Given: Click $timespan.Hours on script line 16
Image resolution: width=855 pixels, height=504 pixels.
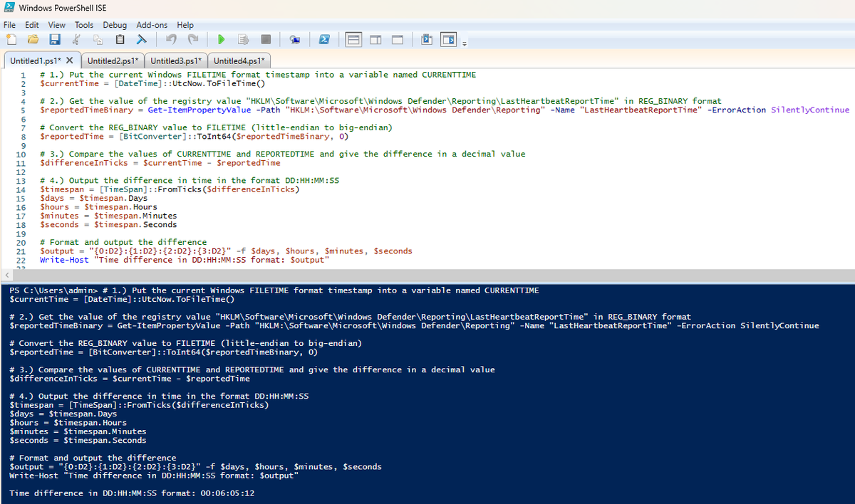Looking at the screenshot, I should pos(120,206).
